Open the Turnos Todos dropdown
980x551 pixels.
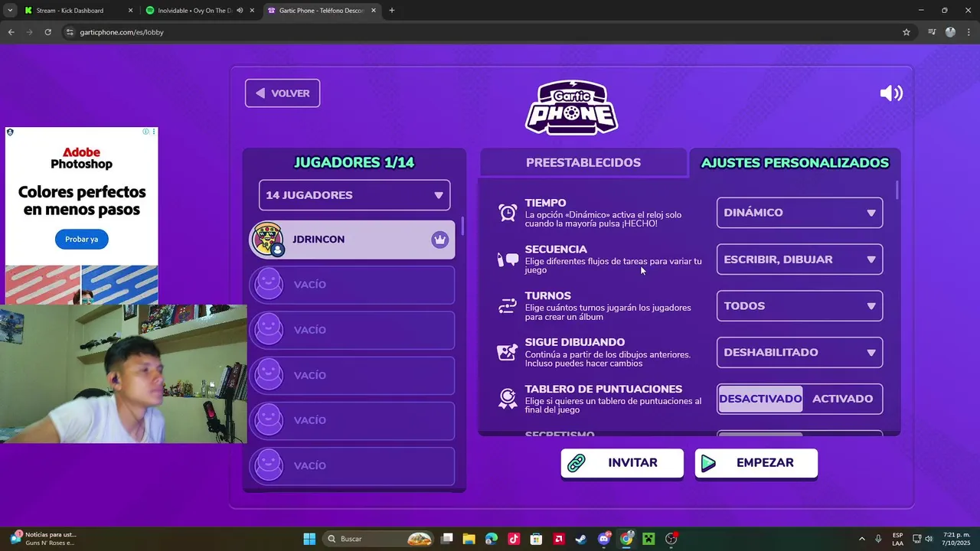[799, 306]
